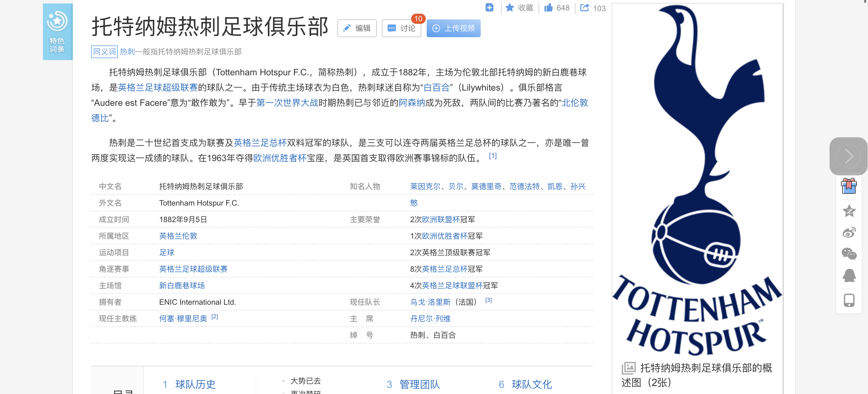Image resolution: width=868 pixels, height=394 pixels.
Task: Open the 英格兰足总杯 link in second paragraph
Action: point(260,143)
